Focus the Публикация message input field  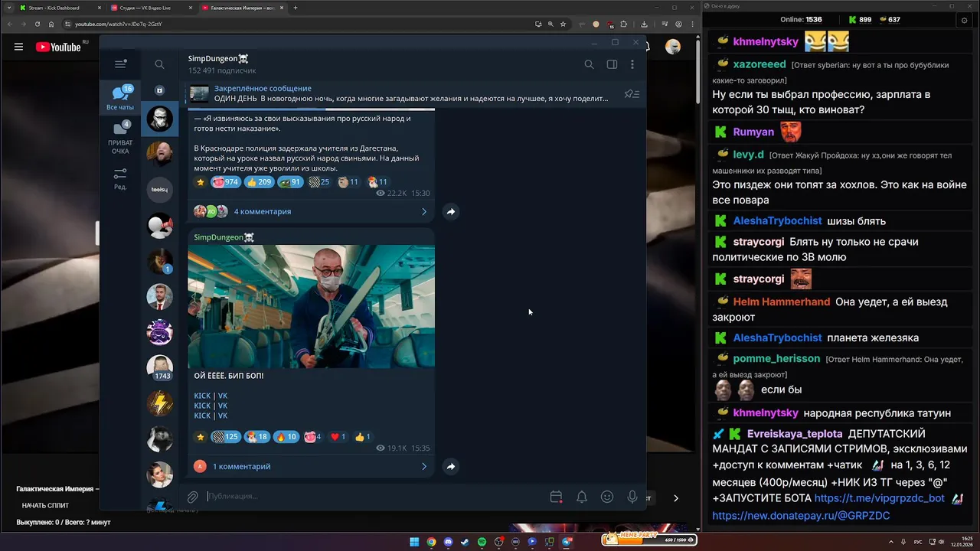click(375, 497)
